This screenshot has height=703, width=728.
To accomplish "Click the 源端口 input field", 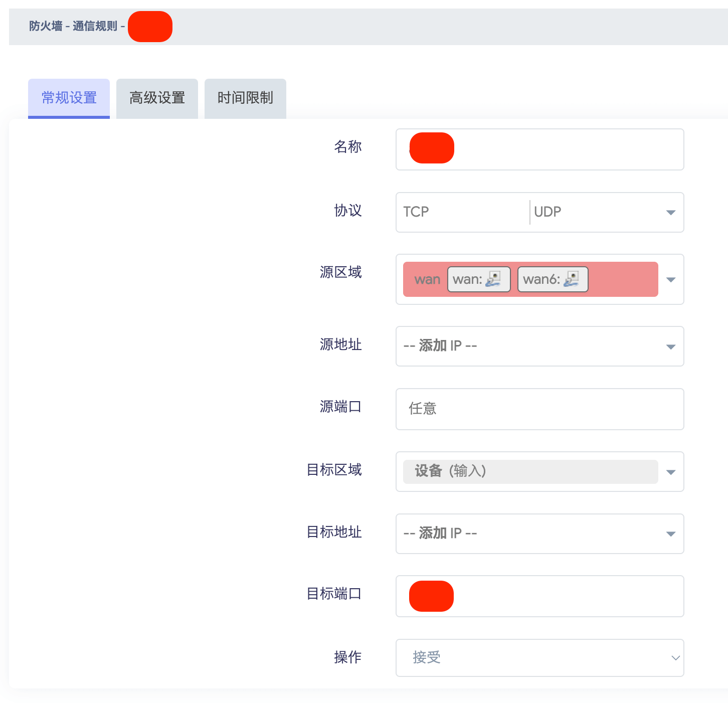I will click(539, 409).
